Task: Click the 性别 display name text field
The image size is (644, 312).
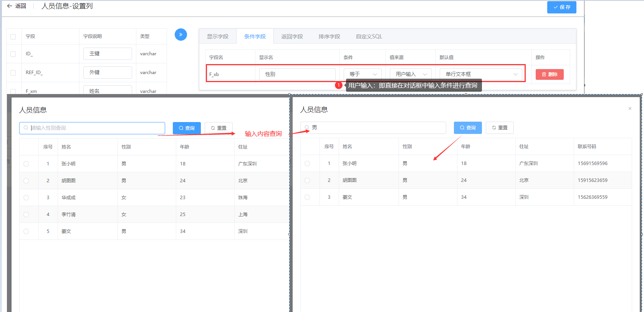Action: pyautogui.click(x=297, y=74)
